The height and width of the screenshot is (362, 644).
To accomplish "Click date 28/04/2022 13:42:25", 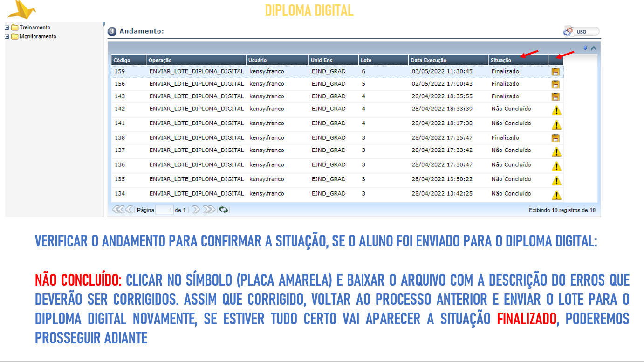I will [x=442, y=194].
